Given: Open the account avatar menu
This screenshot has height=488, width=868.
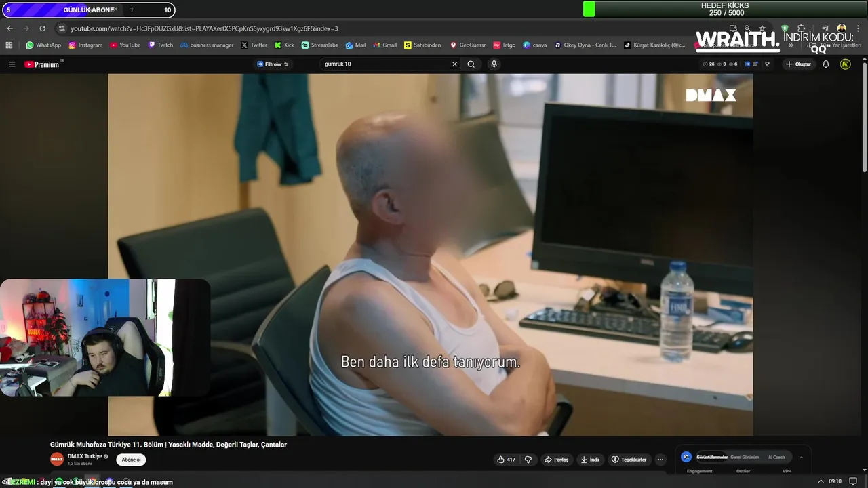Looking at the screenshot, I should click(845, 64).
